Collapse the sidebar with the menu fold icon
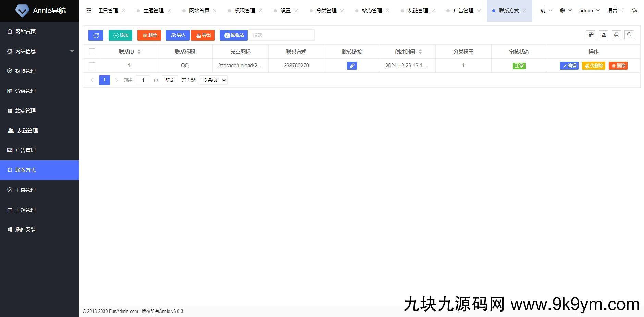Viewport: 644px width, 317px height. tap(89, 11)
